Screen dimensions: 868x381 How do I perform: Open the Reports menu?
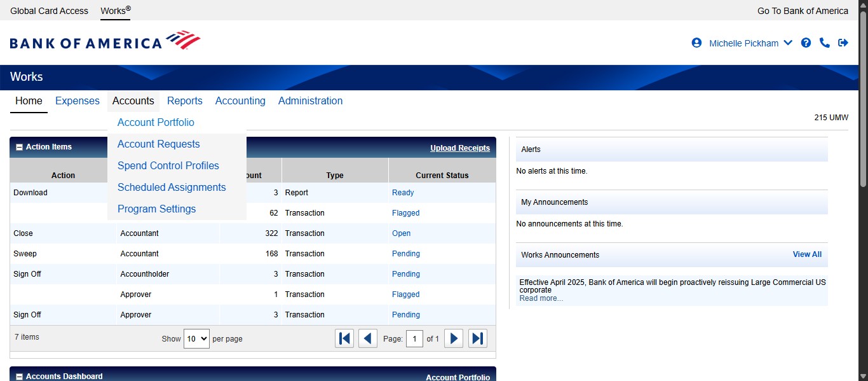(x=184, y=100)
